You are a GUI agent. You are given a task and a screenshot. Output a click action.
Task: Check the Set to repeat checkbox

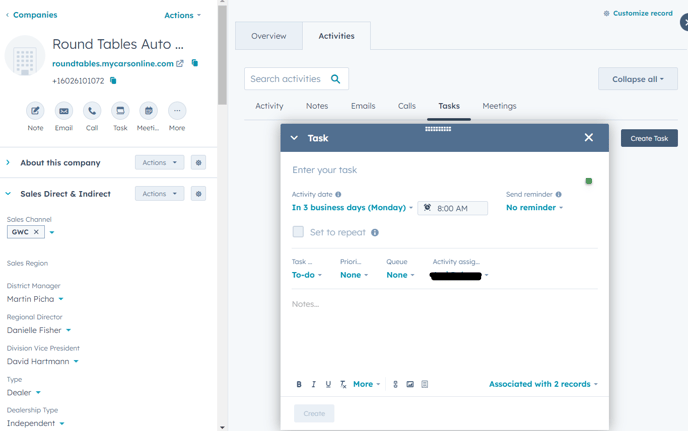[298, 232]
